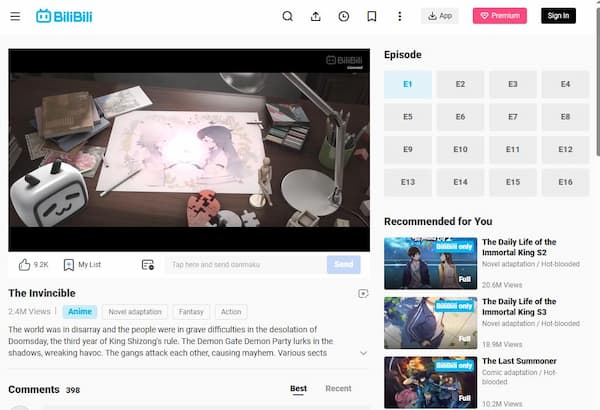Select the Fantasy tag
Image resolution: width=600 pixels, height=410 pixels.
191,312
